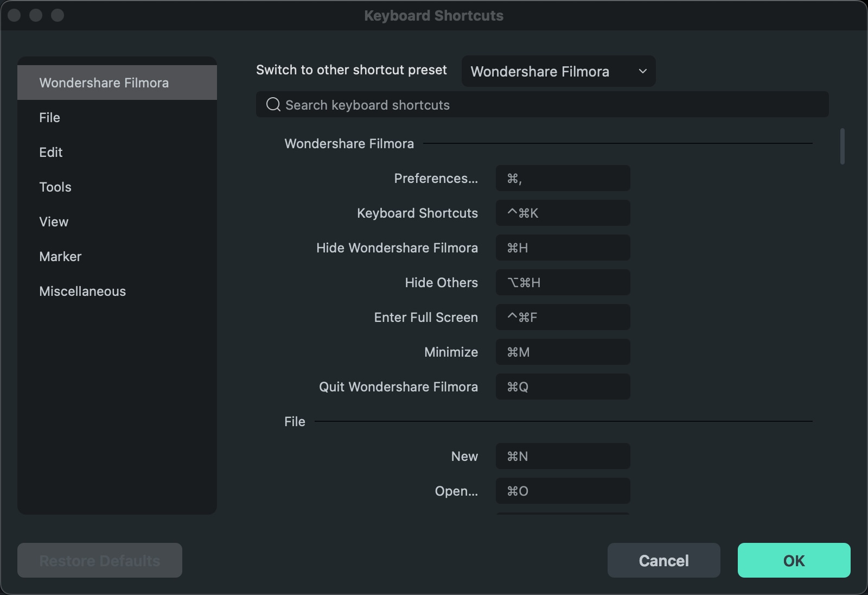Open the Edit shortcuts category
868x595 pixels.
51,152
